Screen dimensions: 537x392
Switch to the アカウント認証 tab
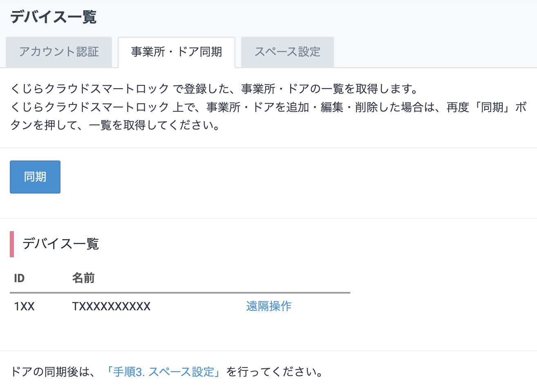pyautogui.click(x=59, y=52)
